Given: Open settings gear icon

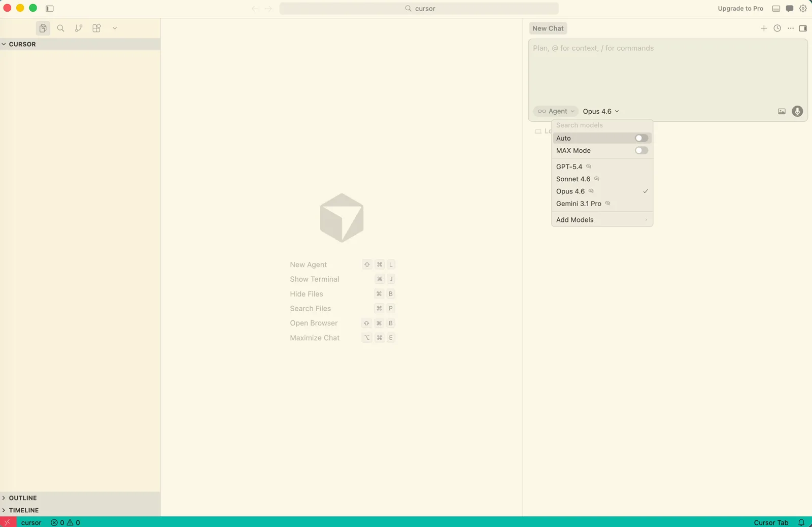Looking at the screenshot, I should pyautogui.click(x=803, y=9).
